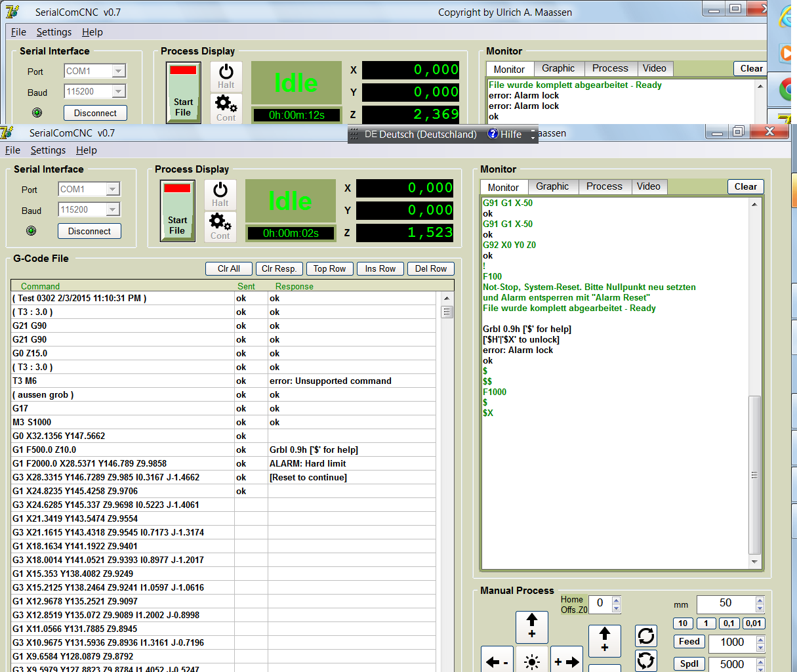Jog forward with the up-arrow plus button left of center
The image size is (797, 672).
click(532, 627)
